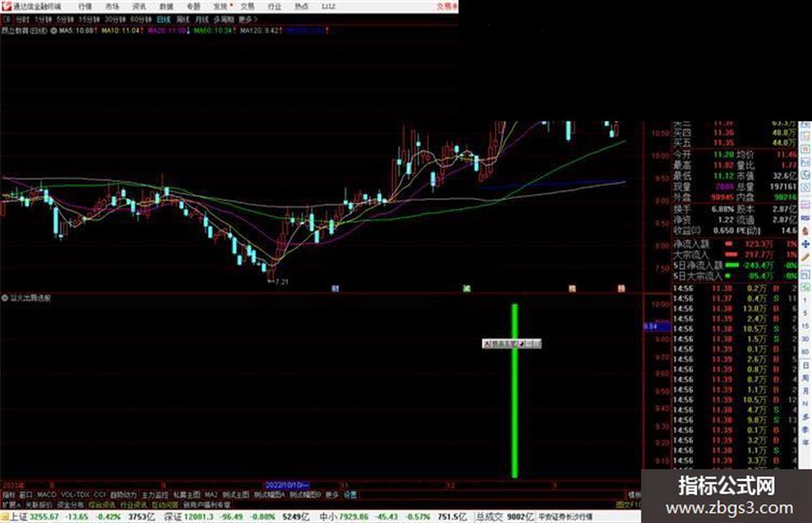The image size is (812, 523).
Task: Click the red figure icon below RSI
Action: [x=805, y=231]
